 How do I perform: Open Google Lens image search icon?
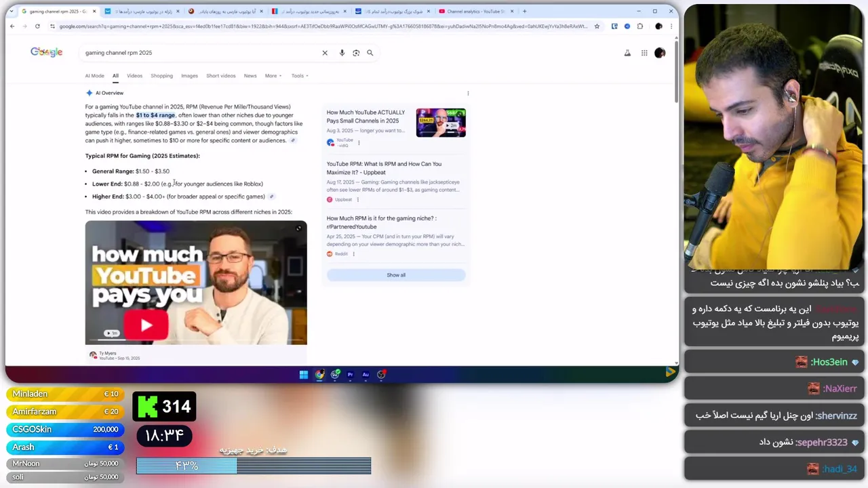[x=356, y=53]
